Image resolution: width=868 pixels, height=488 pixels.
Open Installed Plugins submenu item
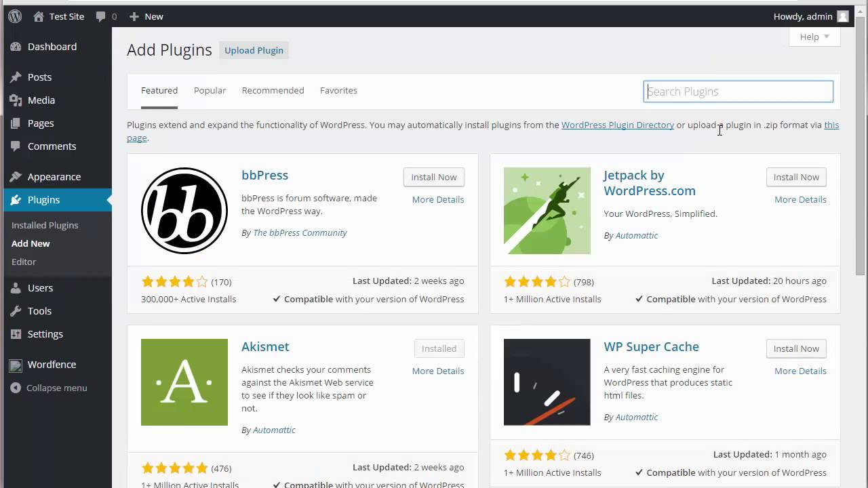[45, 225]
